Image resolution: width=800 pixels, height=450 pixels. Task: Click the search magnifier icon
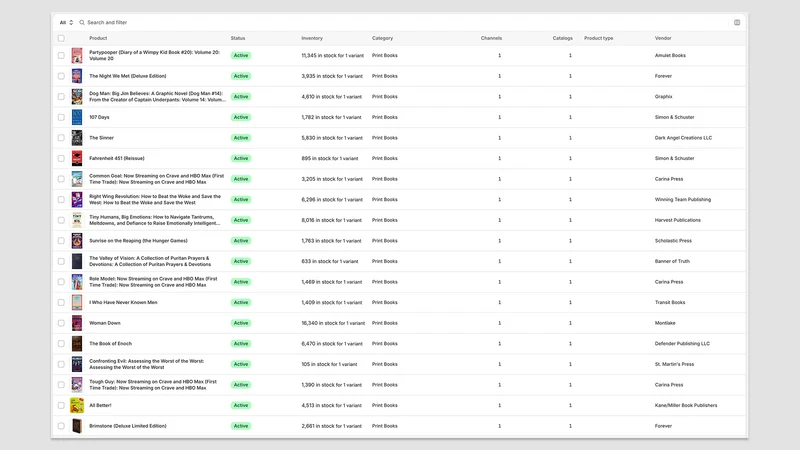[82, 22]
